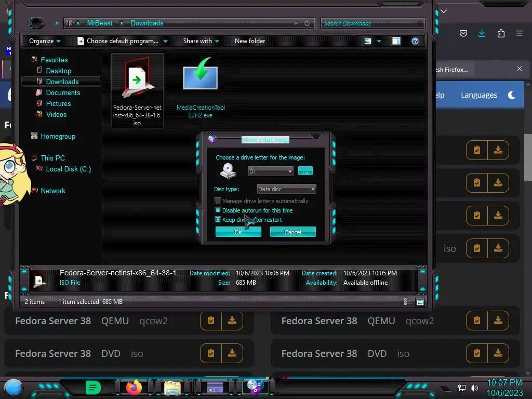Click '1 item selected 685 MB' status text
The image size is (532, 399).
coord(90,302)
